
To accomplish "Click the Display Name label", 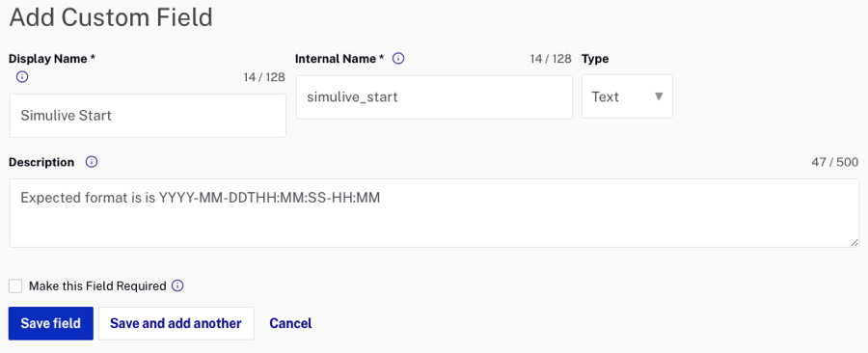I will (52, 59).
